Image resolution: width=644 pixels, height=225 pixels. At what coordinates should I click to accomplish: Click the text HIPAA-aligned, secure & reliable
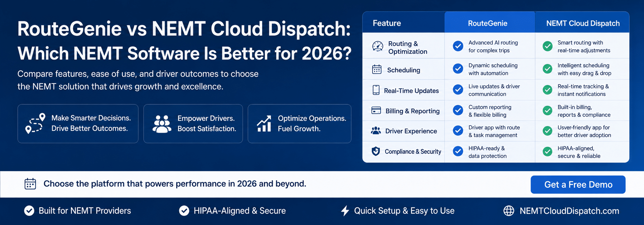[x=579, y=152]
